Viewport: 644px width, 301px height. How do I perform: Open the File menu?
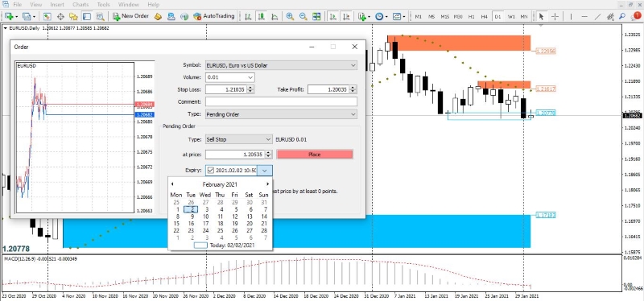point(18,5)
